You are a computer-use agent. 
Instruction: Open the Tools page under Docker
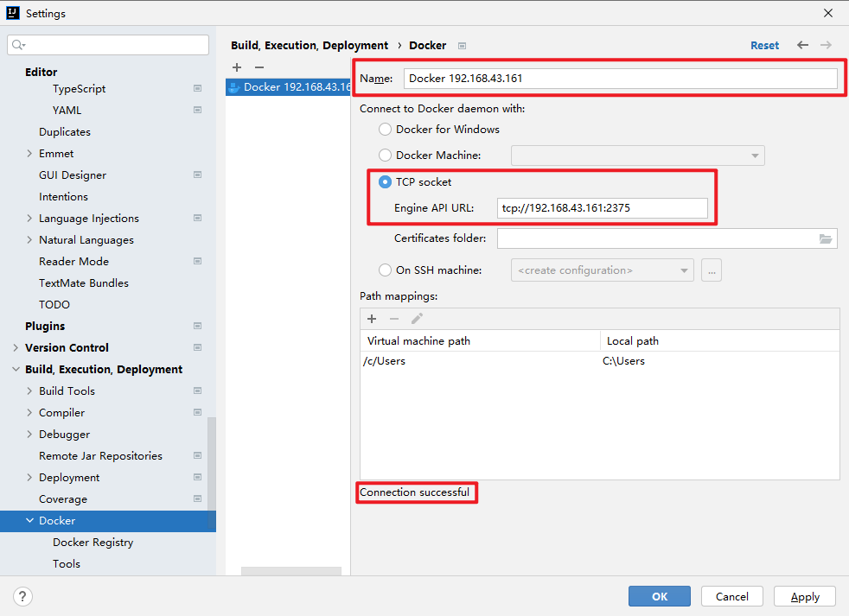[x=67, y=564]
